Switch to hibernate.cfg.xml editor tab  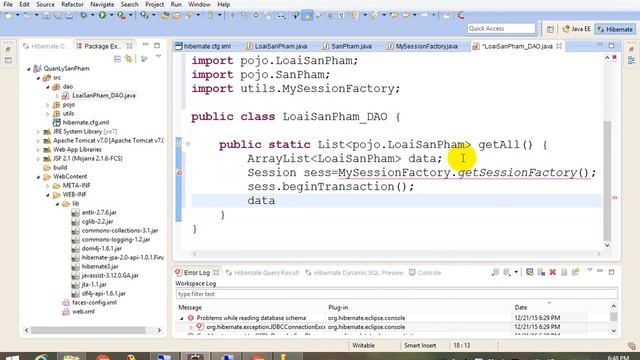point(204,46)
